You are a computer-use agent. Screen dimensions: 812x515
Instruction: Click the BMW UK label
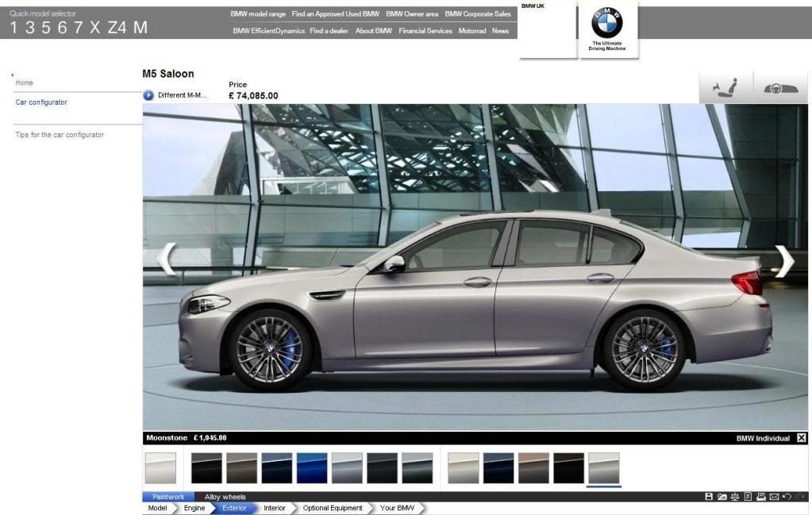(533, 6)
